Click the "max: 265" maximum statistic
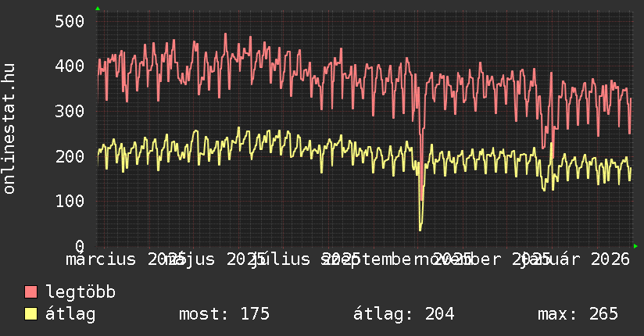Viewport: 644px width, 336px height. pos(578,314)
